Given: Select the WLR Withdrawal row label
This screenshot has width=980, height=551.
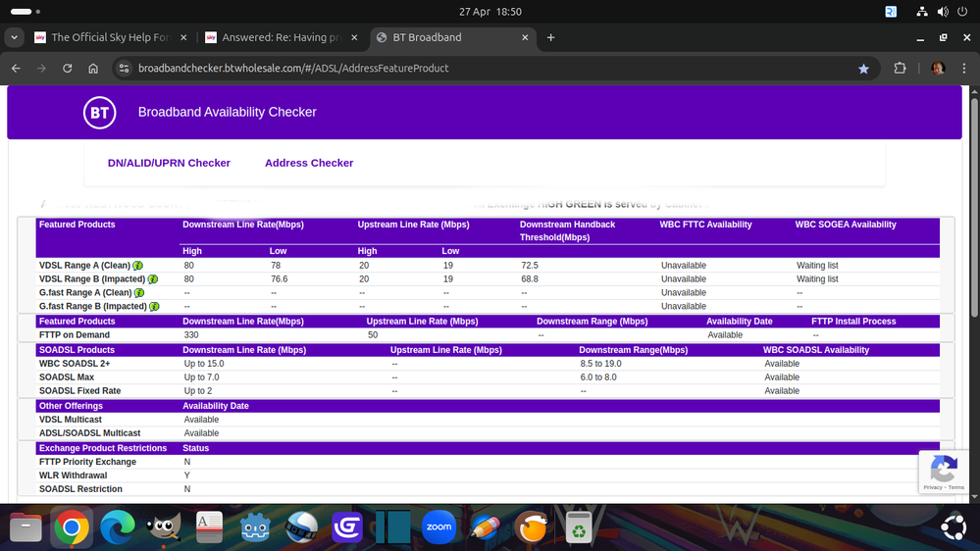Looking at the screenshot, I should [73, 476].
